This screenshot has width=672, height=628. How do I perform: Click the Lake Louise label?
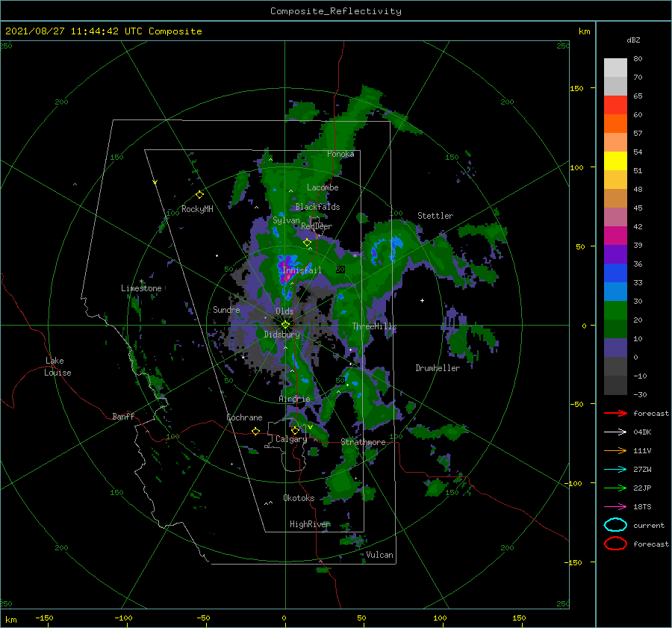pyautogui.click(x=57, y=367)
